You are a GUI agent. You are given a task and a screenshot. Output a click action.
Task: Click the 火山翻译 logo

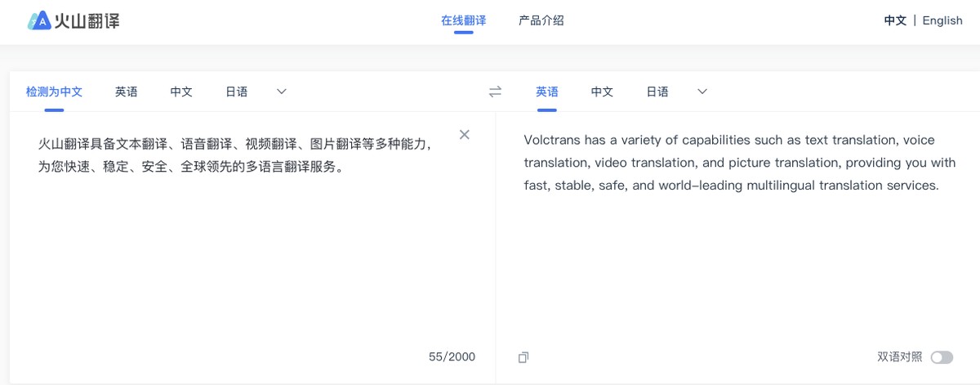tap(73, 20)
